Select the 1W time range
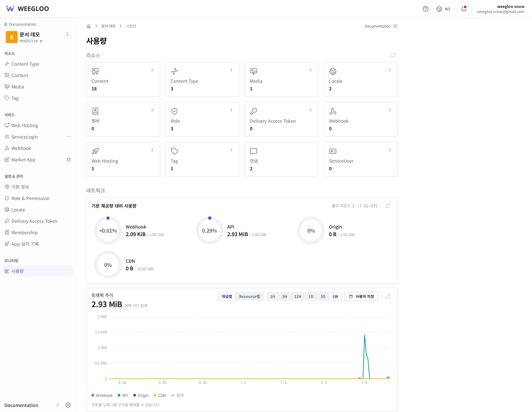 (x=335, y=296)
